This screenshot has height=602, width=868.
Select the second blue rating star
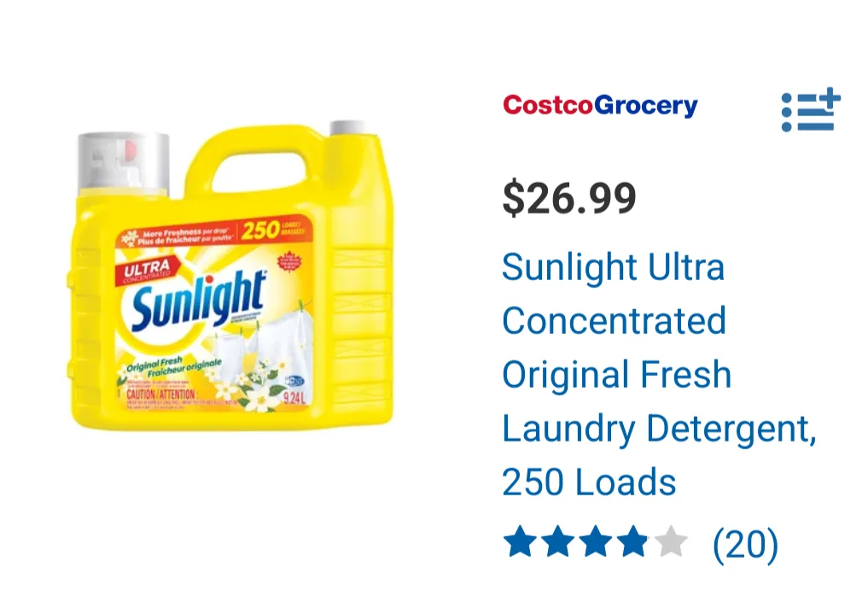click(558, 541)
